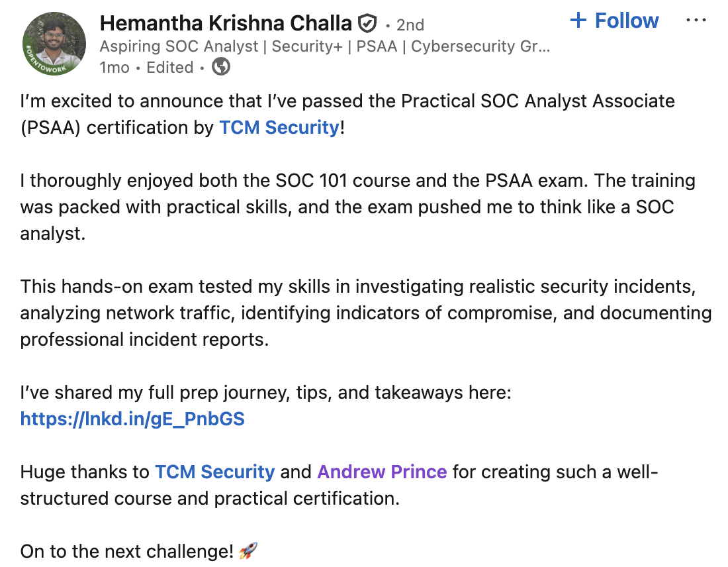
Task: Click the "full prep journey" sentence
Action: pos(265,393)
